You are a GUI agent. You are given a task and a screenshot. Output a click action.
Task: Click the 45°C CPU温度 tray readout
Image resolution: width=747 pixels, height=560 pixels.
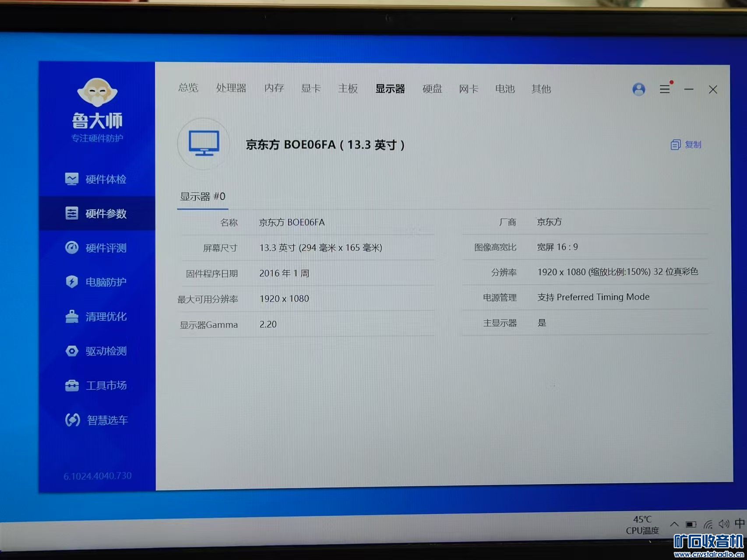tap(642, 525)
